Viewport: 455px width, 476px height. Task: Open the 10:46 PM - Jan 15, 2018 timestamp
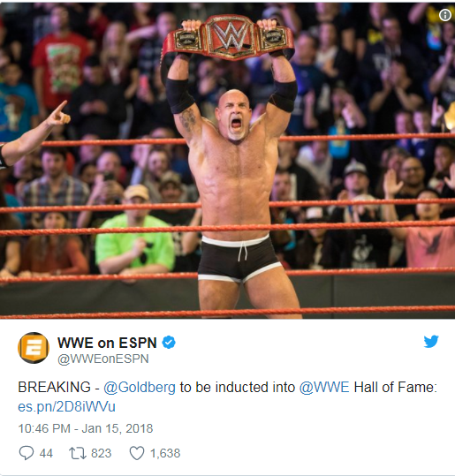coord(86,428)
